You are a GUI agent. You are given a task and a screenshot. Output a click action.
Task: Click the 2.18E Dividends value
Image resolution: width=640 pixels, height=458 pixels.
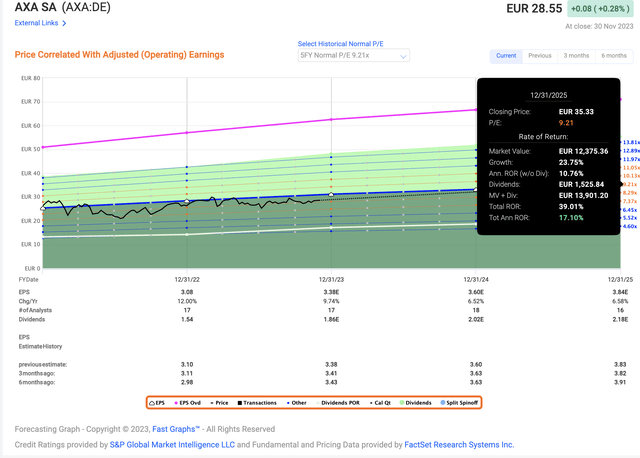tap(620, 319)
